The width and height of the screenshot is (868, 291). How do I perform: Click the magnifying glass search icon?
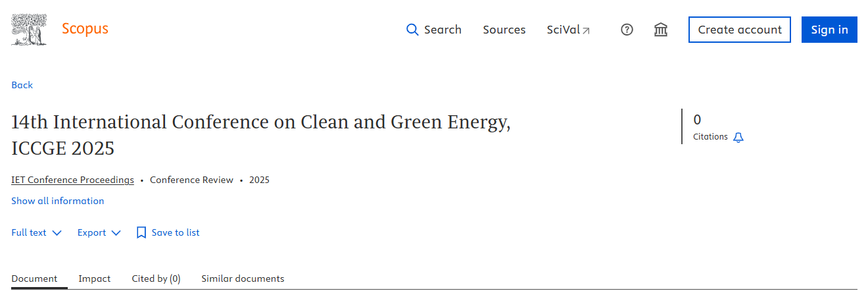pyautogui.click(x=412, y=30)
